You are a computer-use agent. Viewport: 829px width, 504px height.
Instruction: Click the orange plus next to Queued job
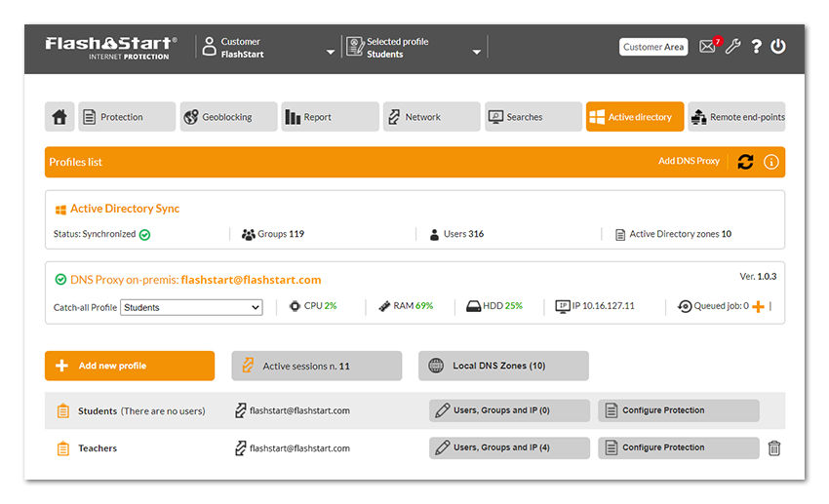758,307
